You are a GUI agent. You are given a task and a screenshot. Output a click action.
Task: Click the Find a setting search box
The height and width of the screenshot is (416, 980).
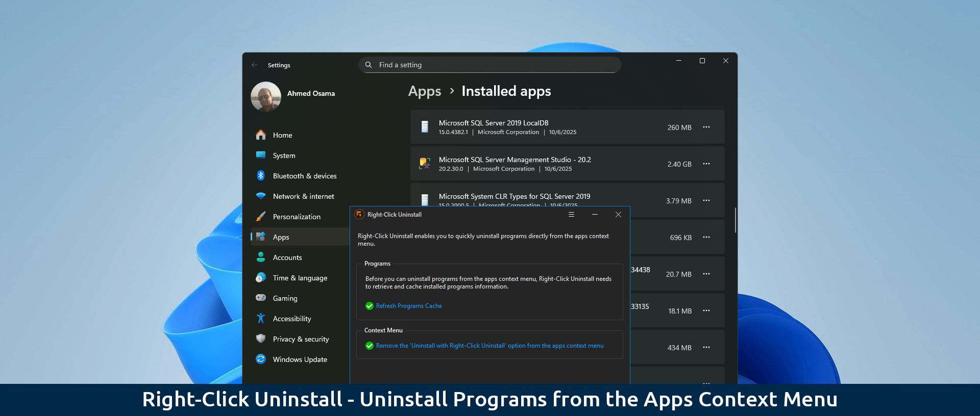click(x=490, y=65)
